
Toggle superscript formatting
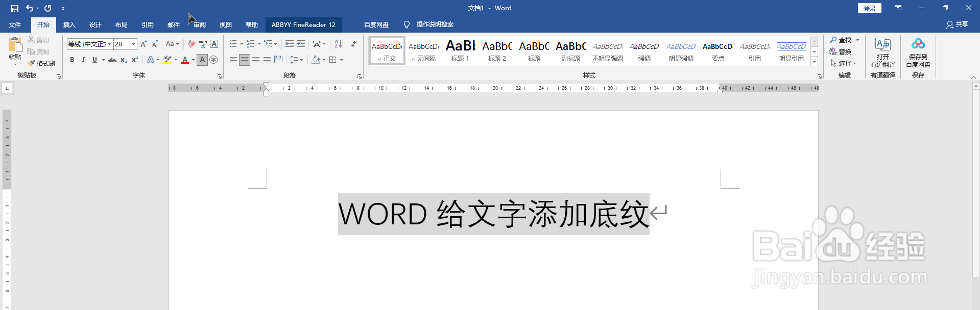[135, 60]
